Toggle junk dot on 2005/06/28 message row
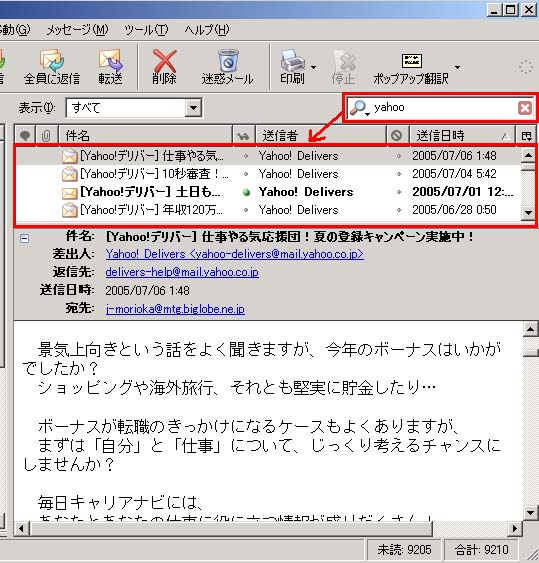539x563 pixels. 399,210
